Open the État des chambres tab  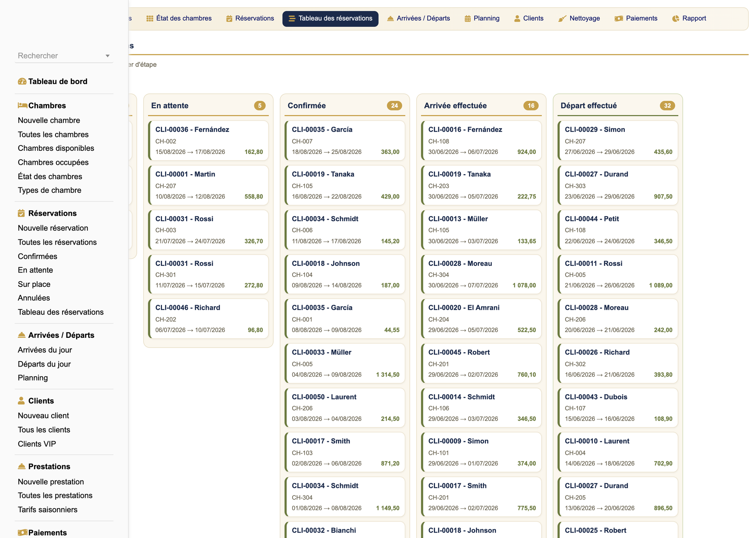(179, 18)
